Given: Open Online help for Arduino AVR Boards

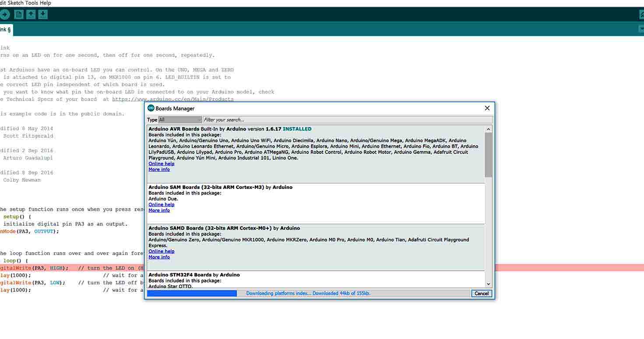Looking at the screenshot, I should [x=161, y=164].
